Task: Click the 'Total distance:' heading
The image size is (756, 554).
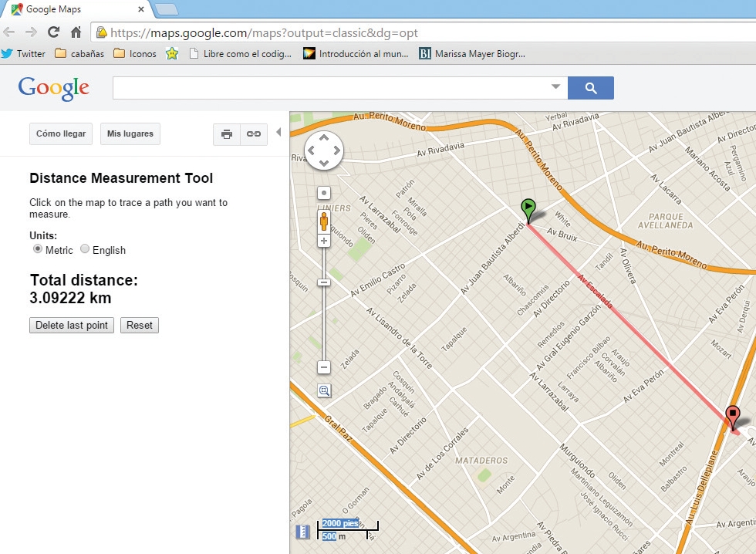Action: (x=84, y=280)
